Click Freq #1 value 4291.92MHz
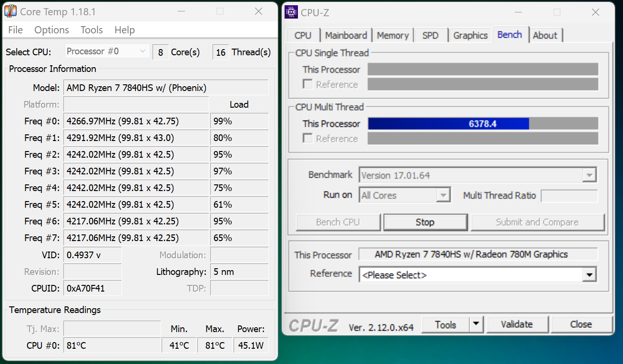This screenshot has height=364, width=623. pos(136,138)
